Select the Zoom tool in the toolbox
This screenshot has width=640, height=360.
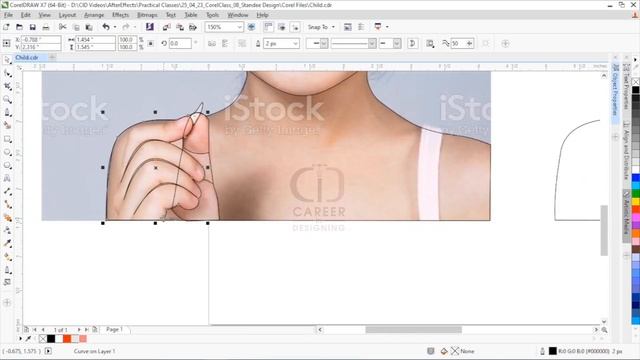[7, 100]
